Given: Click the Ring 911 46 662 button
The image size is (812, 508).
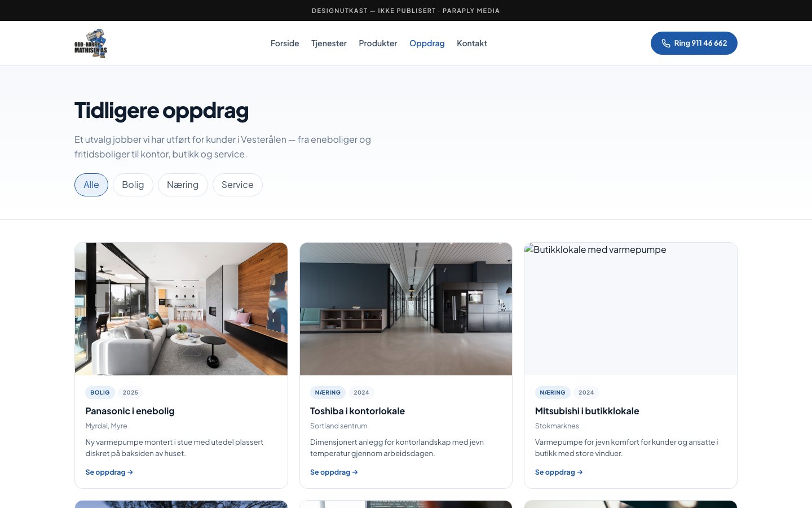Looking at the screenshot, I should pos(694,43).
